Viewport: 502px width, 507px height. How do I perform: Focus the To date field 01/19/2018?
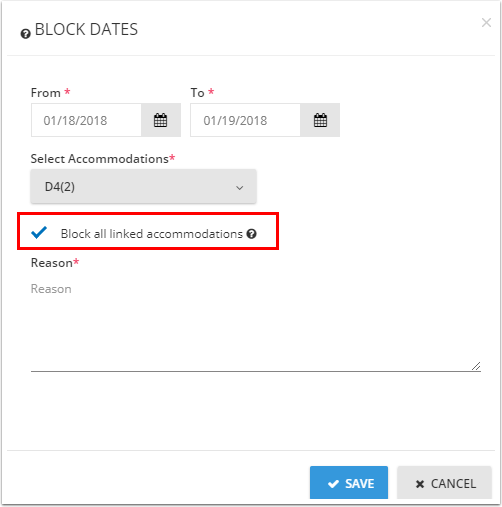(x=245, y=120)
